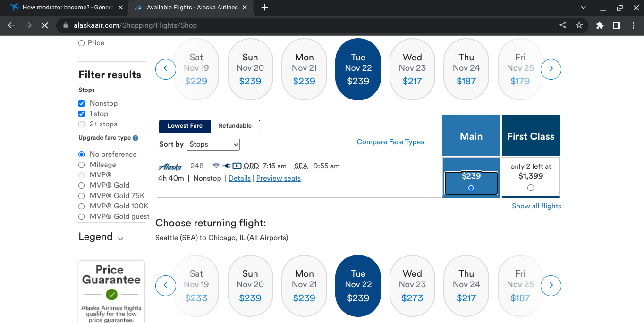Select the Price sort radio button
The image size is (644, 323).
(x=82, y=43)
